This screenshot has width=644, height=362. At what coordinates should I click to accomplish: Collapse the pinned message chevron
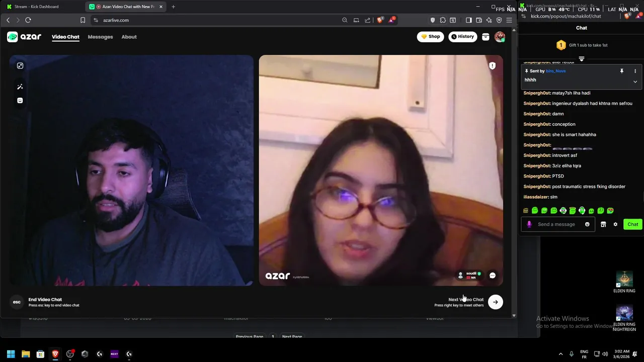click(x=635, y=81)
